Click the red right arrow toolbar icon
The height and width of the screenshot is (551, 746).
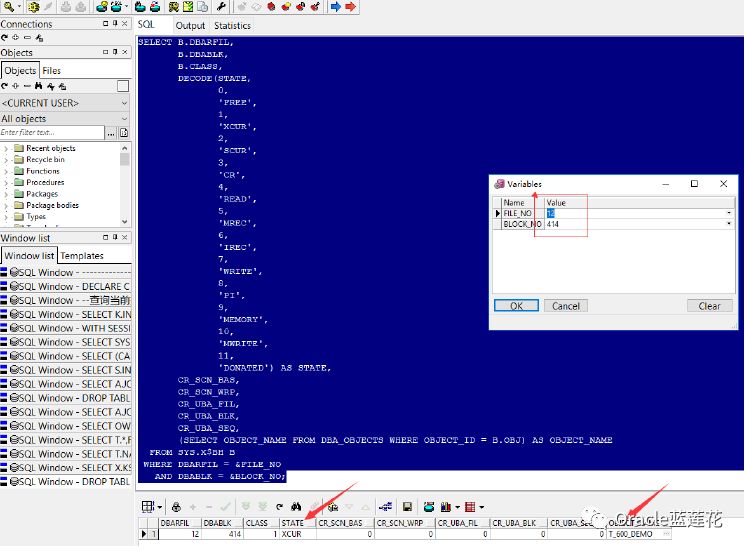tap(350, 7)
